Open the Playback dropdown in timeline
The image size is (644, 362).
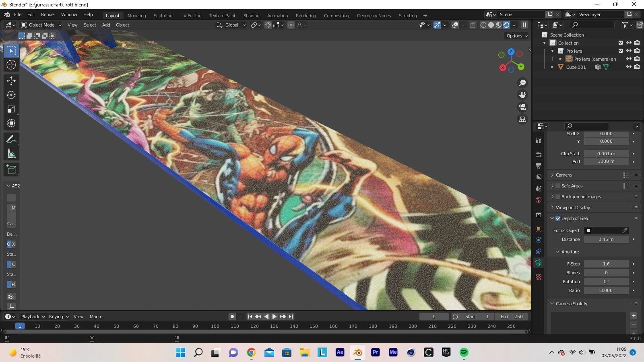click(33, 317)
